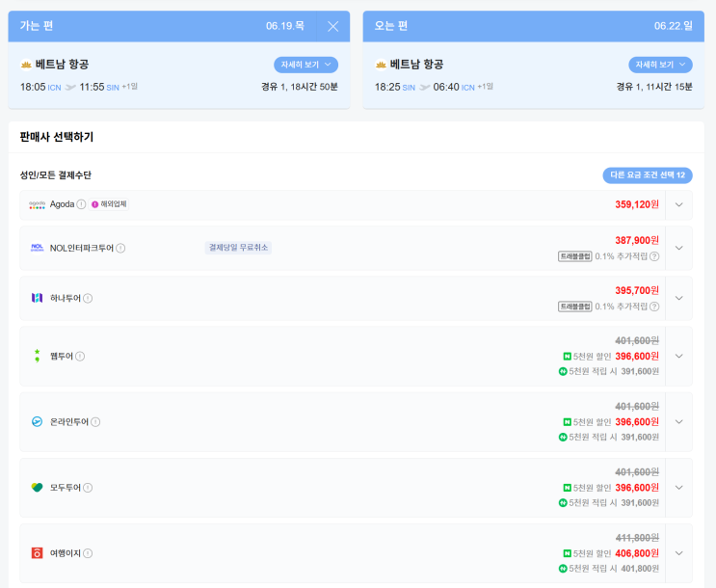
Task: Select Agoda price 359,120원
Action: click(x=637, y=204)
